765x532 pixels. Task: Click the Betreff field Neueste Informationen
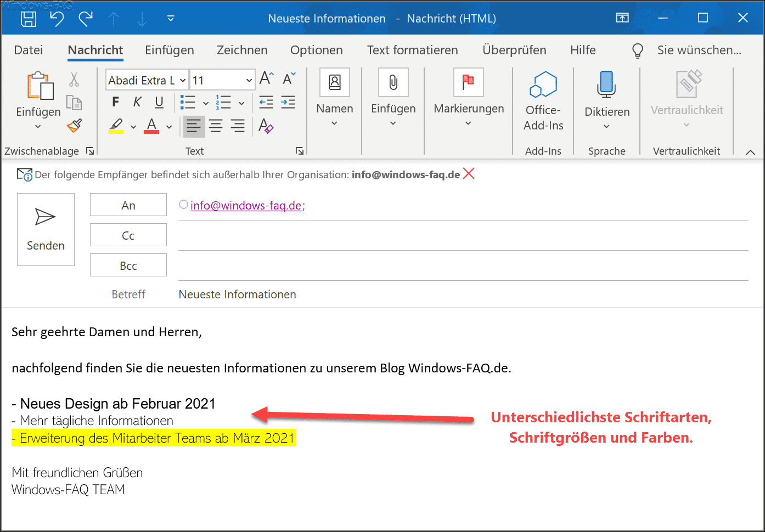tap(463, 295)
